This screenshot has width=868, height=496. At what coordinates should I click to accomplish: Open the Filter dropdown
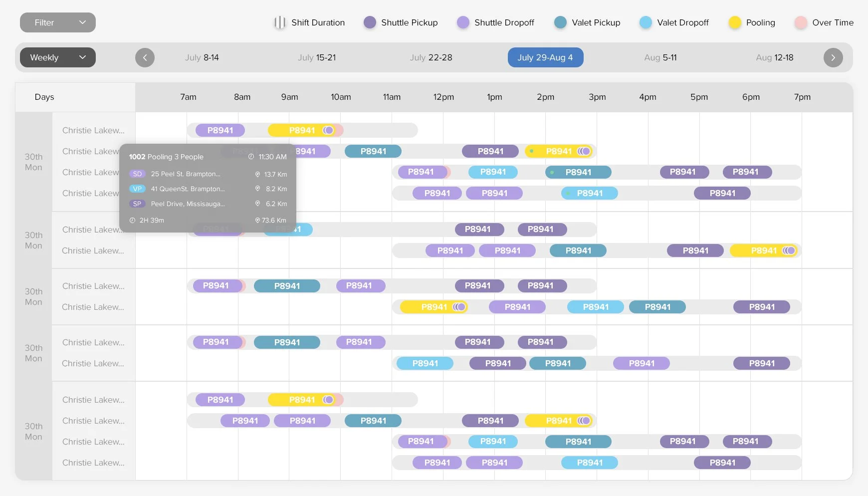(x=58, y=22)
